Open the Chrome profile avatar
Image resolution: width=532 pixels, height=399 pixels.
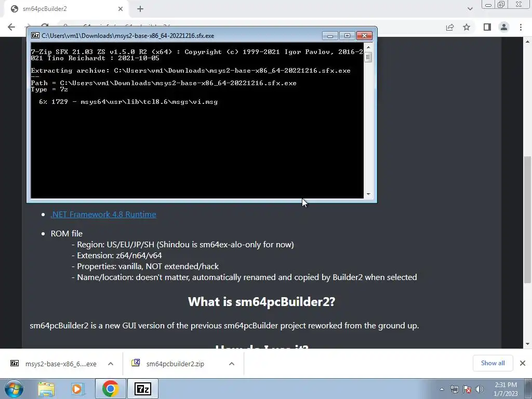[504, 27]
